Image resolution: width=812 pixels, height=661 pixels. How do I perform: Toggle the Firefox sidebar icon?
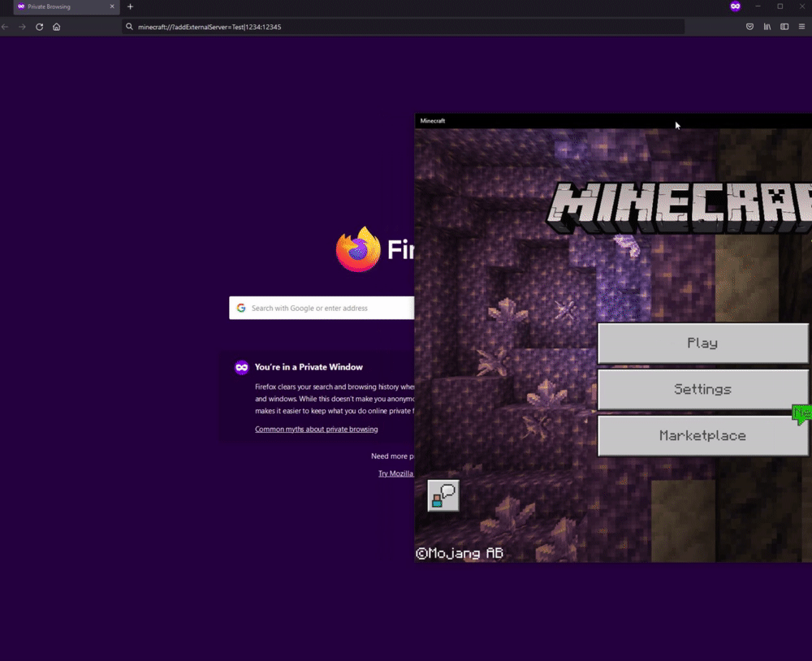click(x=784, y=27)
